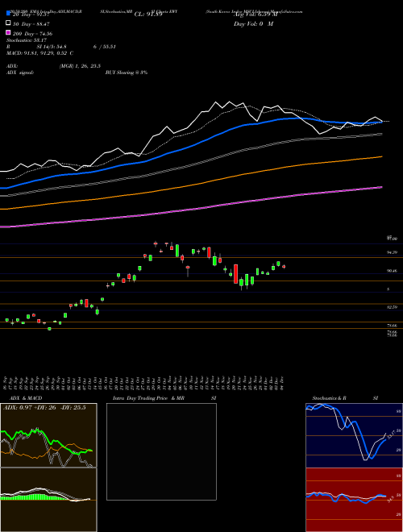Click the MACD histogram with green bars
This screenshot has height=532, width=403.
coord(48,500)
